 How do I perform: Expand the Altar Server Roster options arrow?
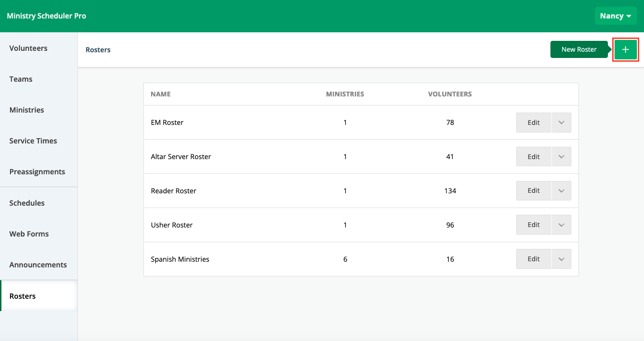(561, 157)
